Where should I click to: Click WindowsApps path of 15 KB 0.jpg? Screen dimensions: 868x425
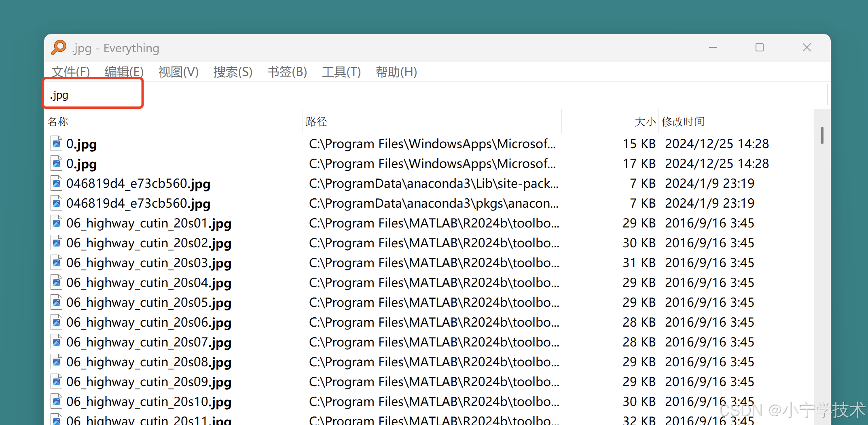(x=432, y=144)
